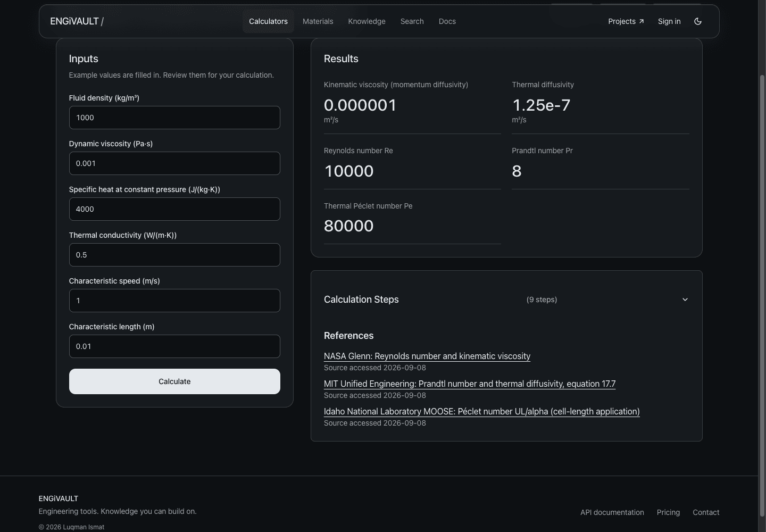Click the ENGiVAULT footer name
The height and width of the screenshot is (532, 766).
tap(59, 498)
